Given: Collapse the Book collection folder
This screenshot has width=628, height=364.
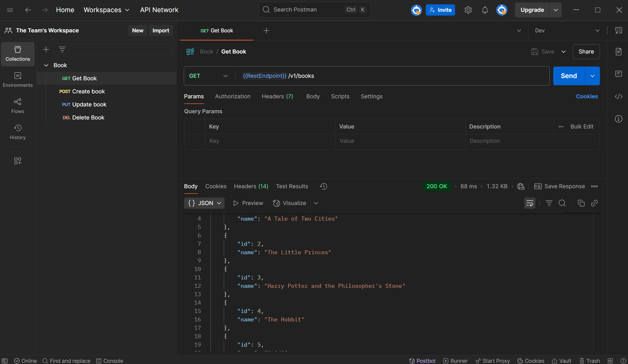Looking at the screenshot, I should click(46, 65).
